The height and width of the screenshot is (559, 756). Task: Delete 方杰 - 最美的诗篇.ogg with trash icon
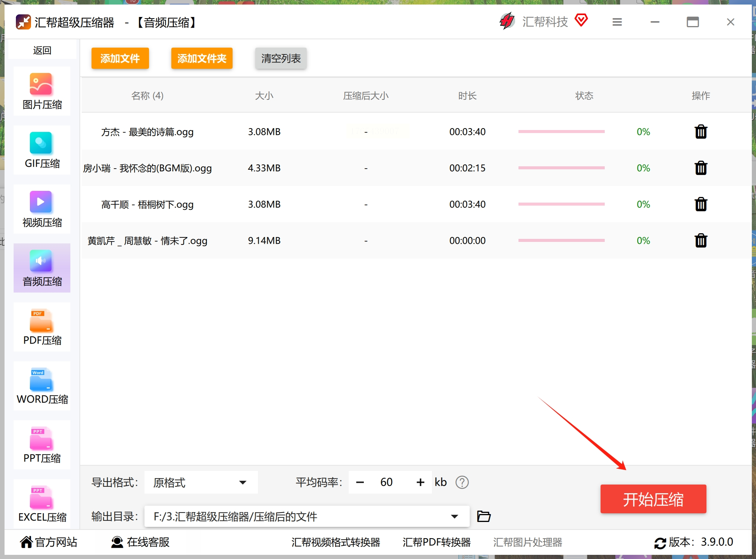coord(700,132)
